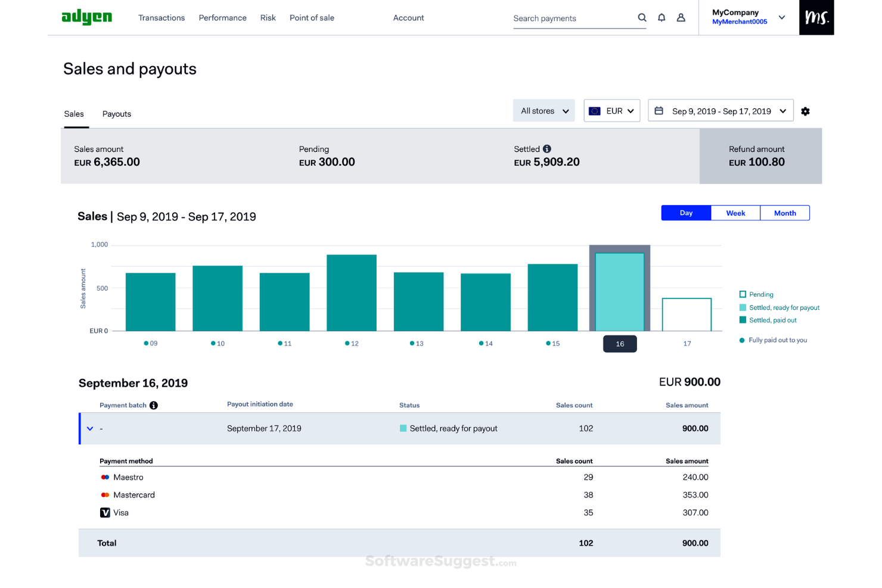Select the Pending legend color swatch

(742, 294)
